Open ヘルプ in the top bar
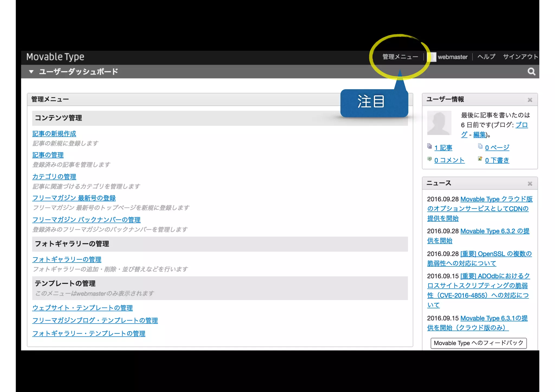555x392 pixels. pos(486,57)
